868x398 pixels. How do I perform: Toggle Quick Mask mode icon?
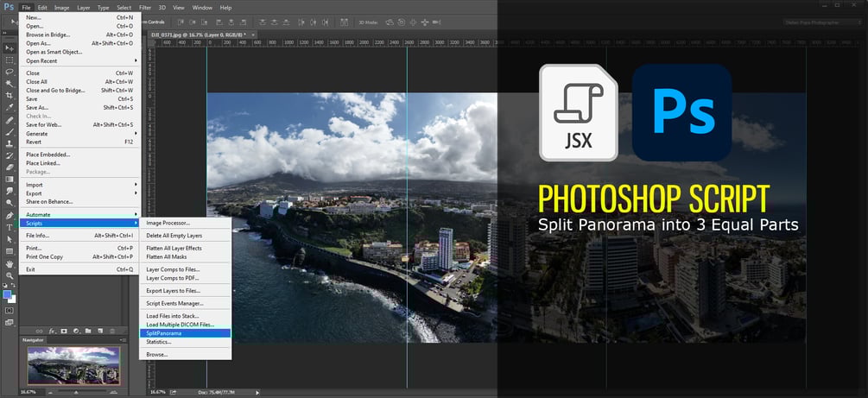[x=10, y=310]
